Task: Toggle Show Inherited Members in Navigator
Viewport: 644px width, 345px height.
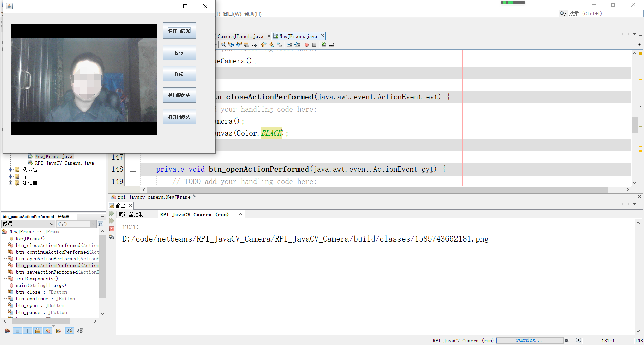Action: 7,331
